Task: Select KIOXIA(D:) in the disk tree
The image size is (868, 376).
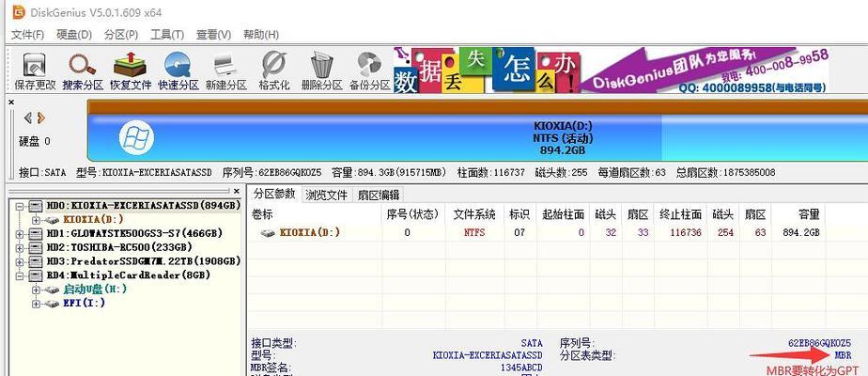Action: (94, 220)
